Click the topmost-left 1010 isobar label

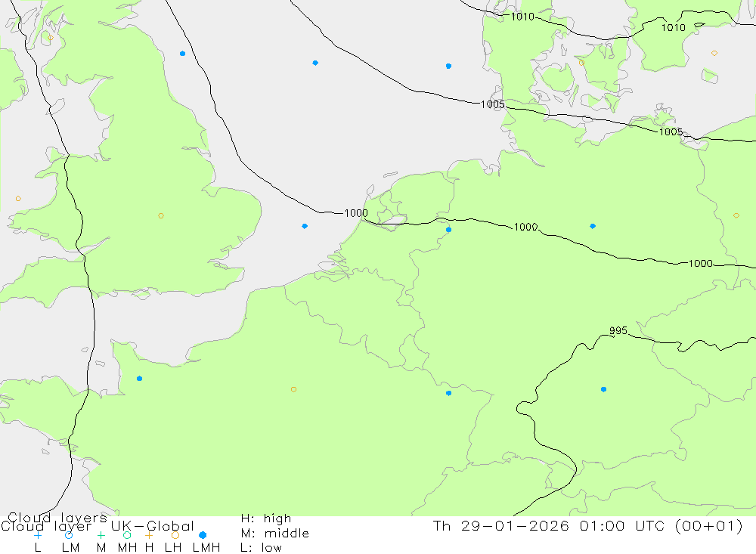(x=522, y=17)
